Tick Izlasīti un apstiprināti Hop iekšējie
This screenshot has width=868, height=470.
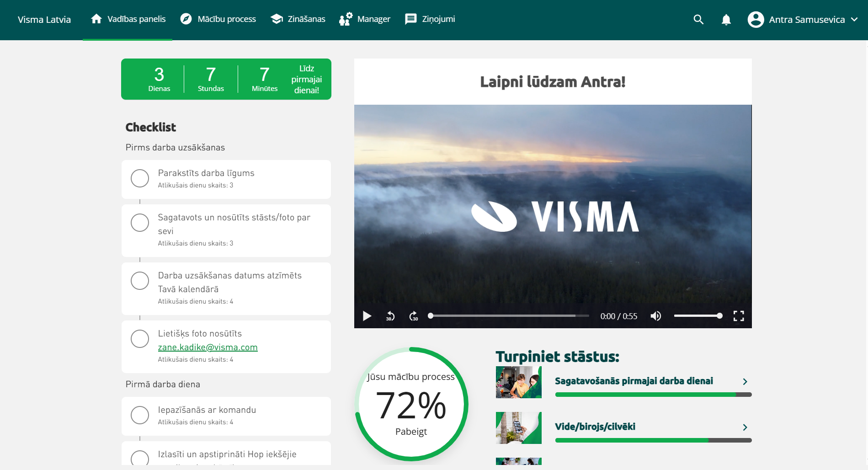point(140,459)
